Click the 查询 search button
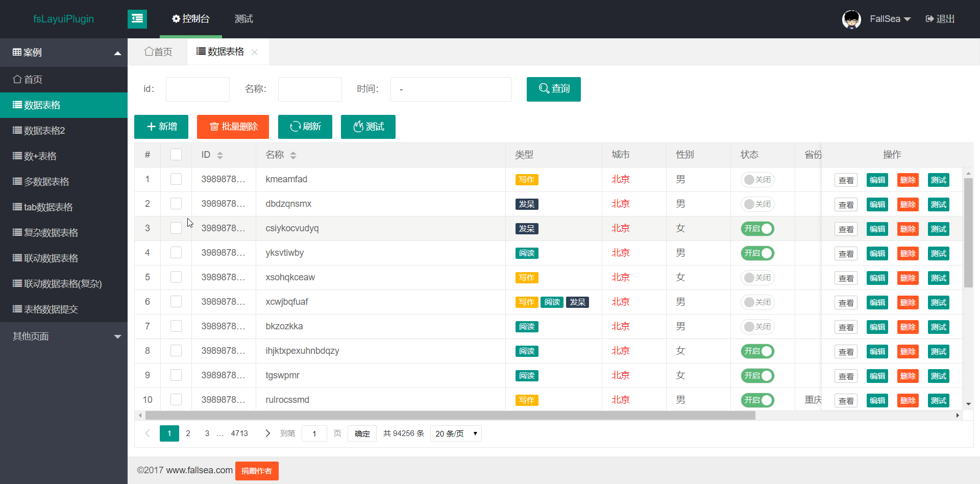Viewport: 980px width, 484px height. (553, 89)
